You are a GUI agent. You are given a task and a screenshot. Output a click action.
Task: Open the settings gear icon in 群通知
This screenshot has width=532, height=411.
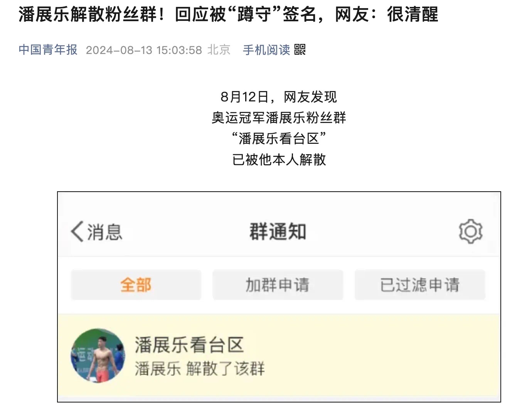click(470, 231)
